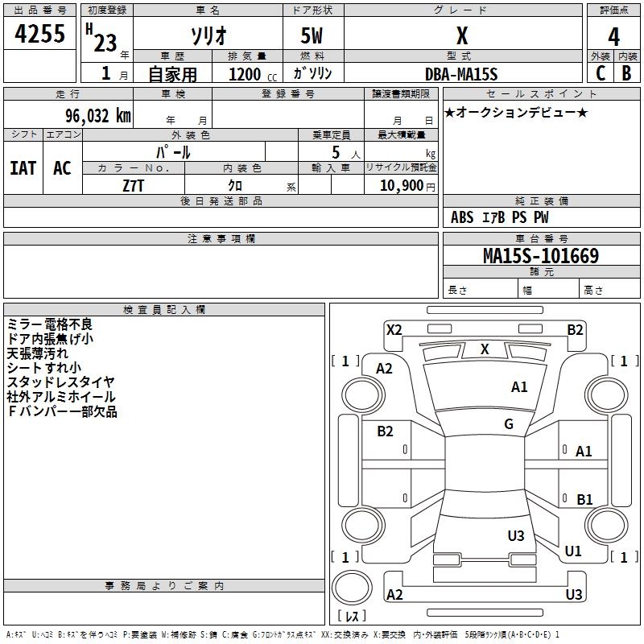Image resolution: width=644 pixels, height=644 pixels.
Task: Click the U3 dent mark on rear hatch
Action: (516, 536)
